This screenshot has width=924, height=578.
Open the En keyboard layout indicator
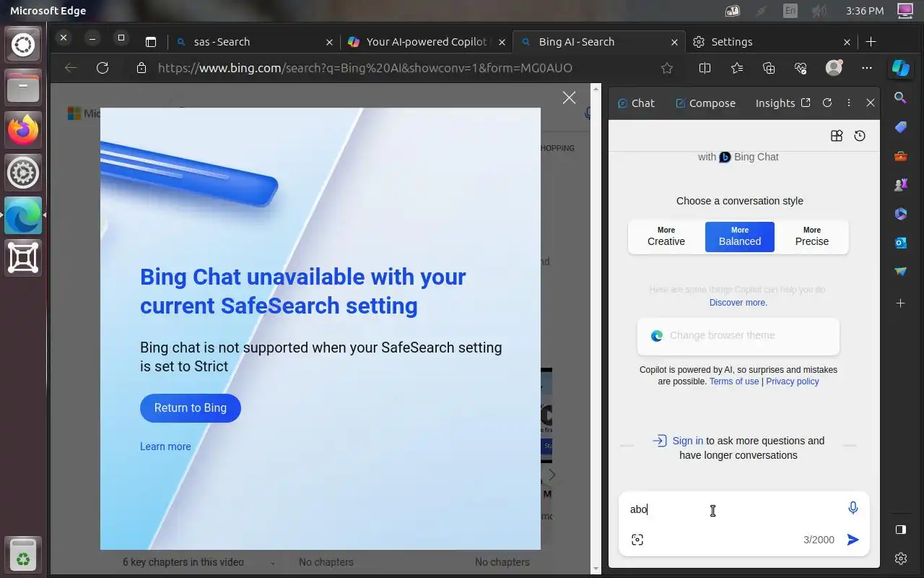790,11
